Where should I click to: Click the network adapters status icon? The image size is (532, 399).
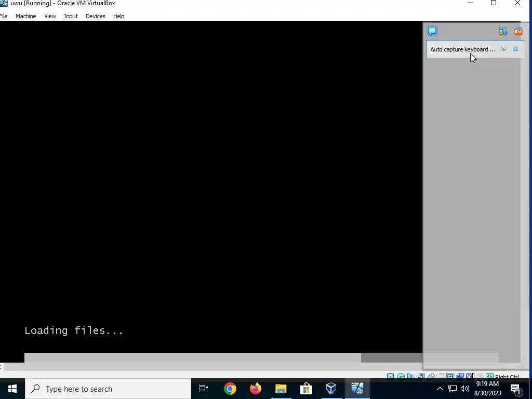tap(421, 376)
